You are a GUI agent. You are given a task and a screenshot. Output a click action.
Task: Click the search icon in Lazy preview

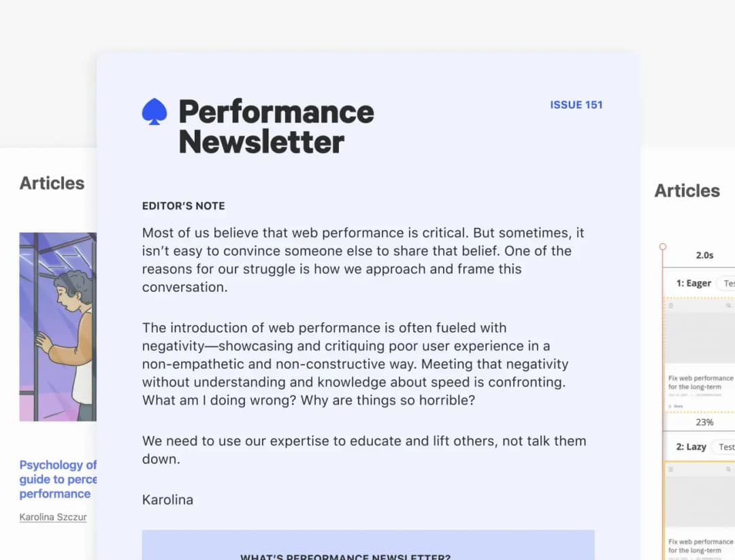729,470
